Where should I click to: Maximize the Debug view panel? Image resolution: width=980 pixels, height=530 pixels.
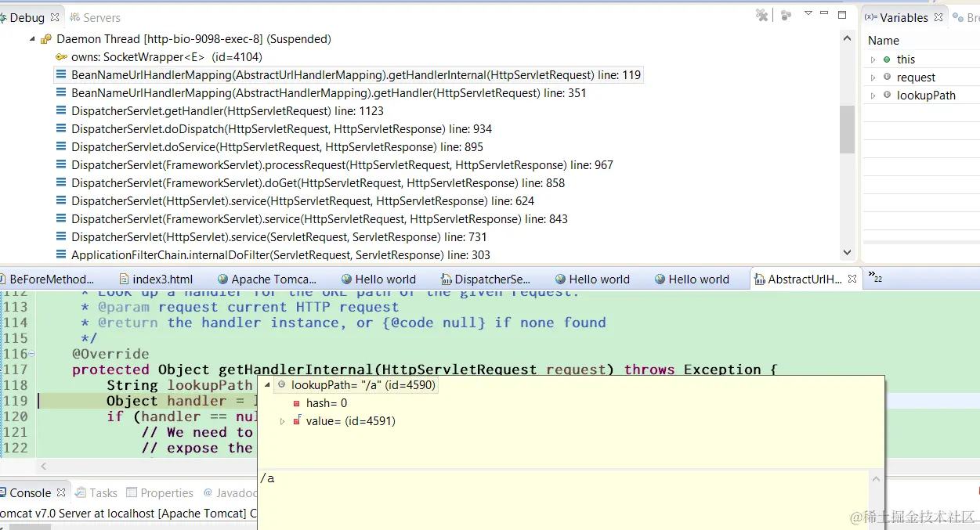point(842,14)
